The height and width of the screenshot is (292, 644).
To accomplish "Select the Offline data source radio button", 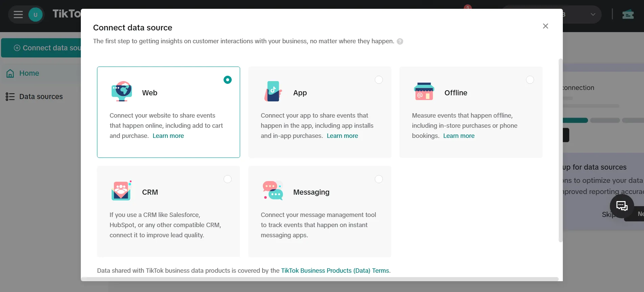I will (530, 80).
